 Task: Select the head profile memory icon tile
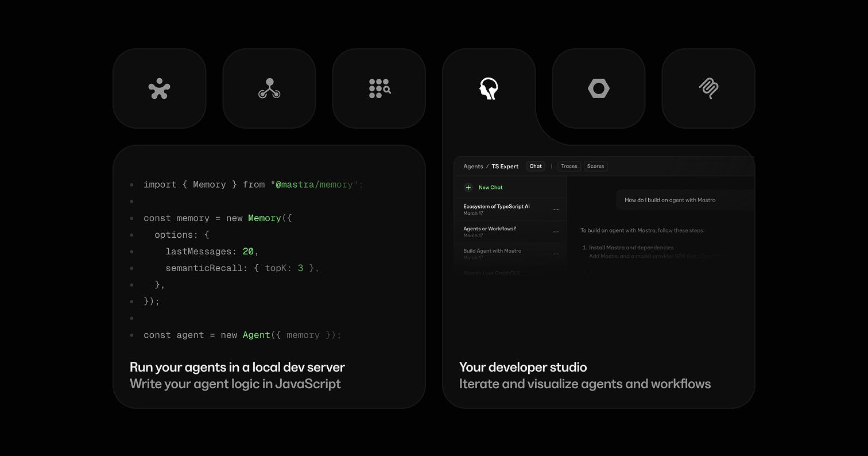[x=489, y=88]
